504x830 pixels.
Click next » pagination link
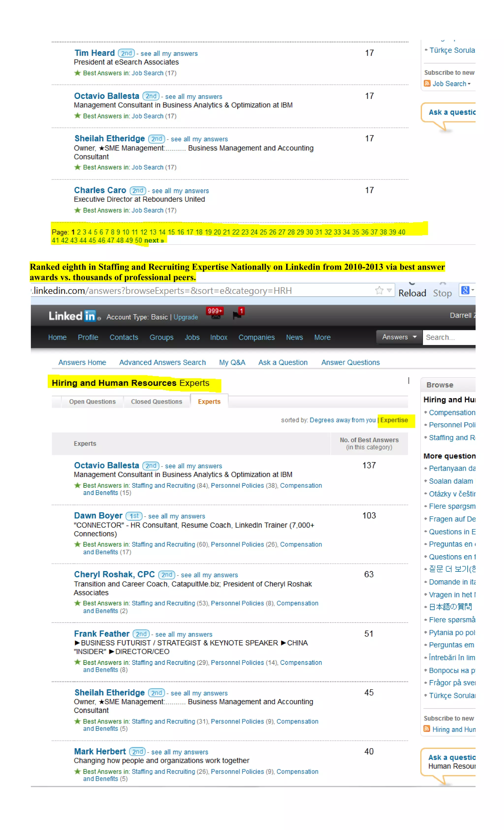coord(154,240)
